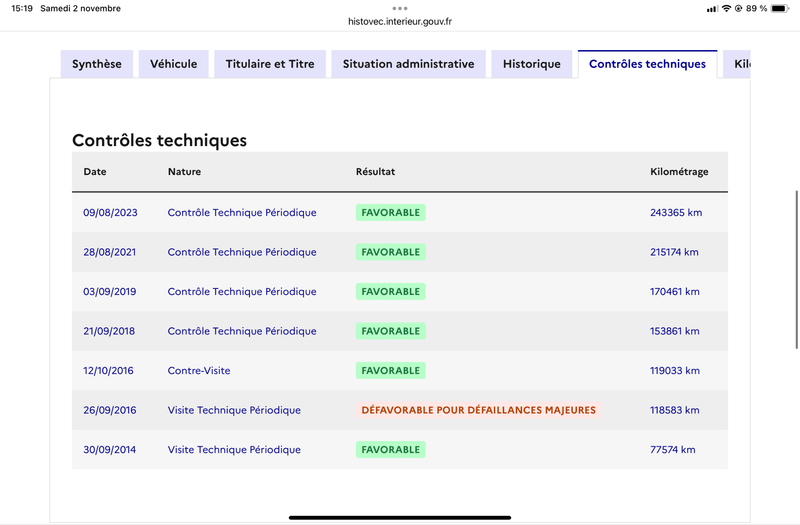Open the Titulaire et Titre tab
Image resolution: width=800 pixels, height=525 pixels.
tap(270, 64)
